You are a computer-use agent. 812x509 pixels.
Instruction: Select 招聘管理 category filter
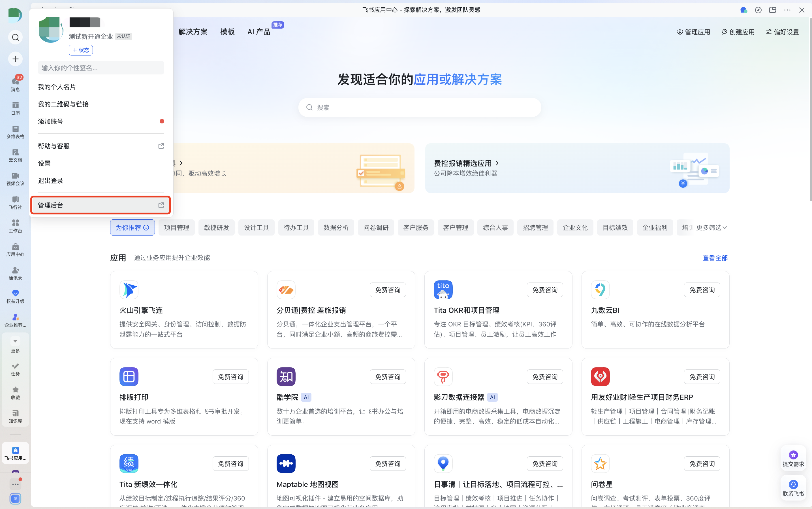tap(535, 228)
